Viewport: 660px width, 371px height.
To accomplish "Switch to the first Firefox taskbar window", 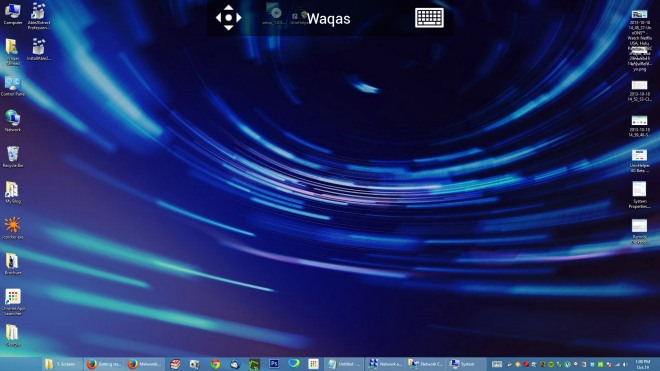I will click(104, 364).
